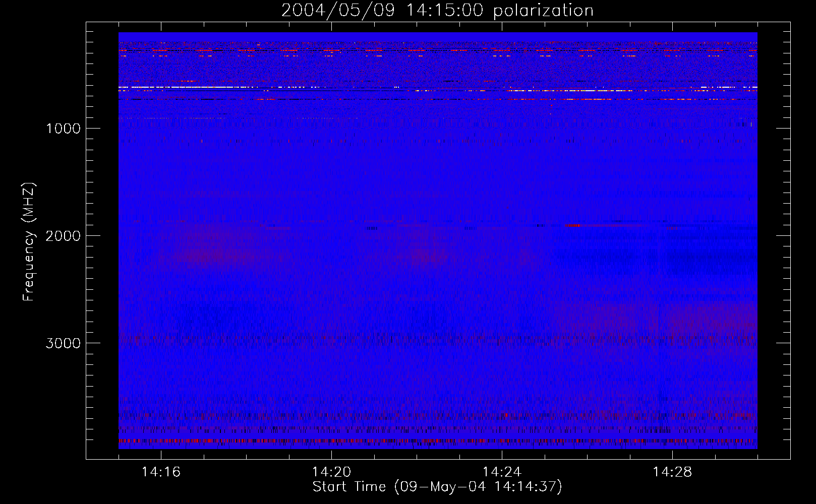
Task: Click the plot title "2004/05/09 14:15:00 polarization"
Action: click(437, 11)
